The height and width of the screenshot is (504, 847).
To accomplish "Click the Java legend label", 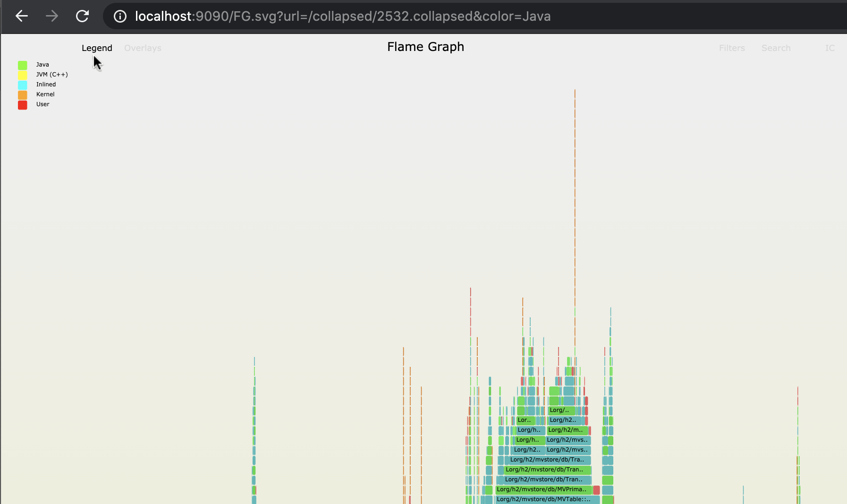I will 42,65.
